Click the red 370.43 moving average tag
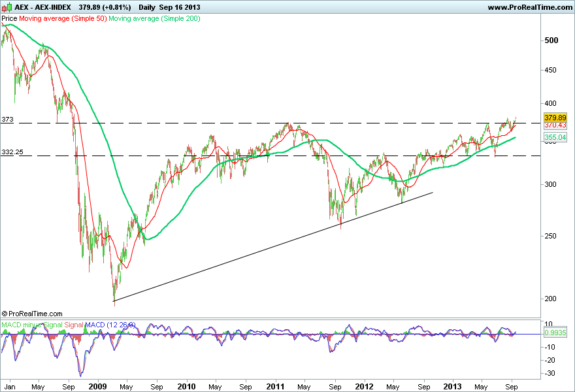Image resolution: width=575 pixels, height=392 pixels. [x=555, y=125]
